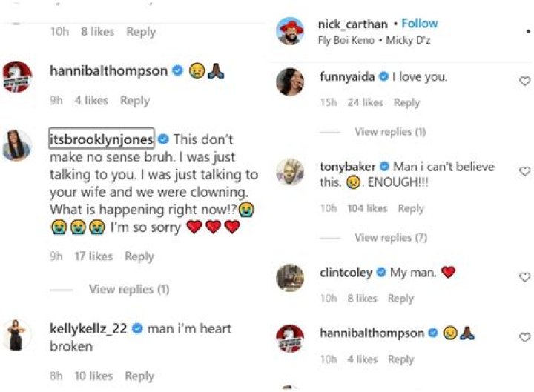Open nick_carthan profile picture
The width and height of the screenshot is (534, 392).
(290, 30)
